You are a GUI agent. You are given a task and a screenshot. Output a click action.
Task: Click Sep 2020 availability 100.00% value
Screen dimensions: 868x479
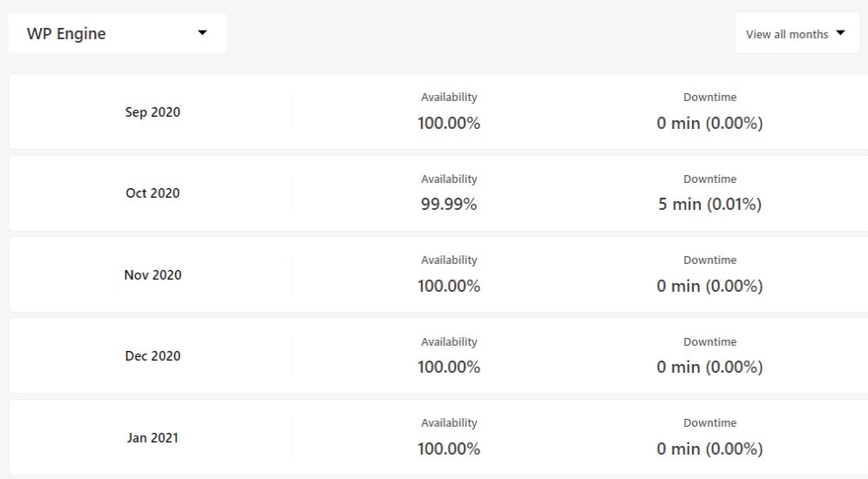click(449, 123)
